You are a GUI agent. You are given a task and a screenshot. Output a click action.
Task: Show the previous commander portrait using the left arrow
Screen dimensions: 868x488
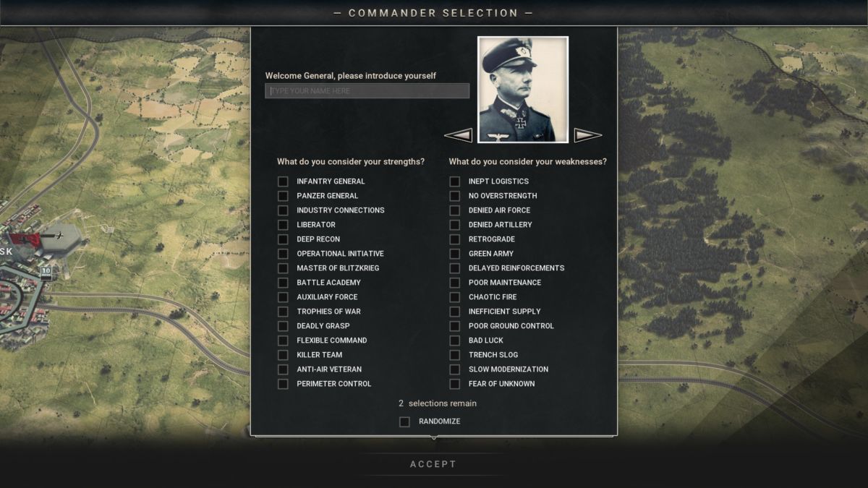coord(458,135)
